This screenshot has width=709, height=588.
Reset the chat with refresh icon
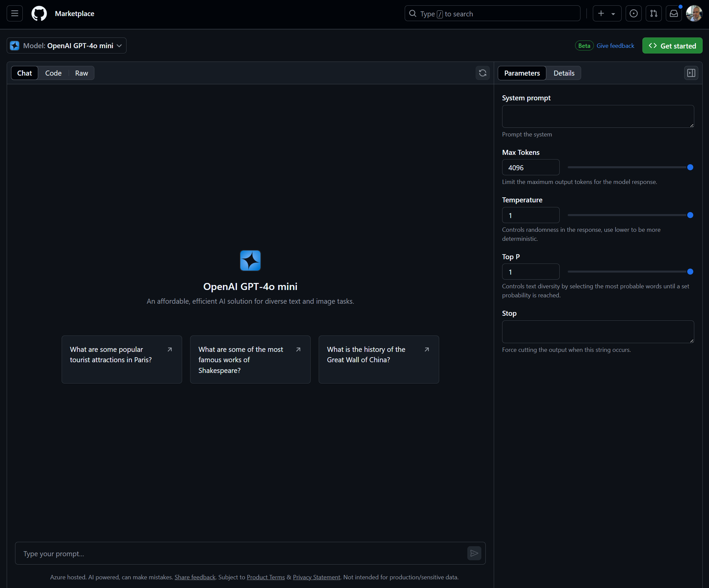(482, 73)
